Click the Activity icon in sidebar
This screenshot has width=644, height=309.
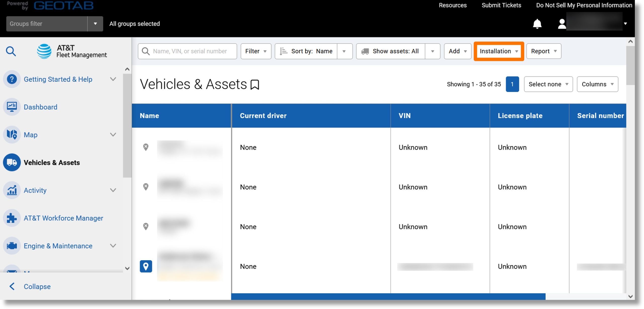coord(12,190)
